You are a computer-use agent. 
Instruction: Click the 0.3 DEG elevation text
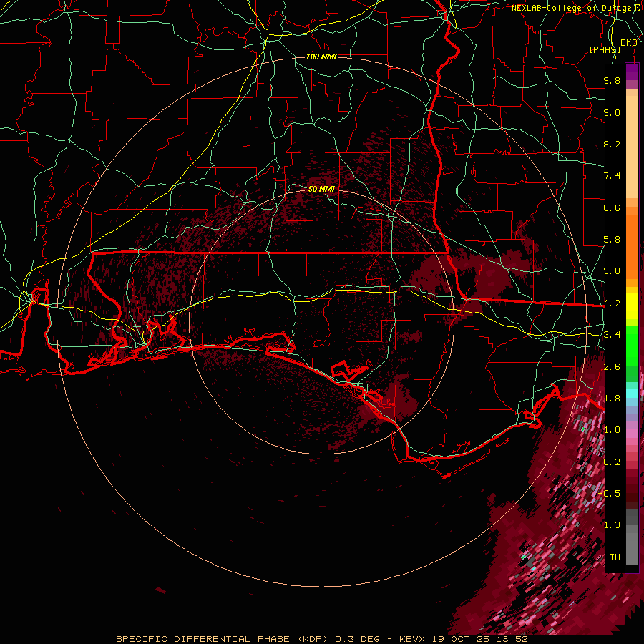(357, 639)
